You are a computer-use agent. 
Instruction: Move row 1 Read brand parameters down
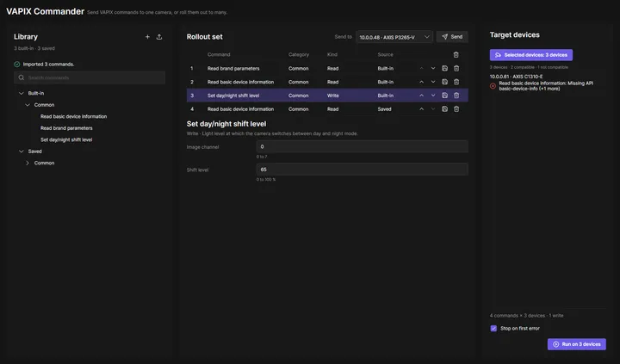pyautogui.click(x=433, y=68)
